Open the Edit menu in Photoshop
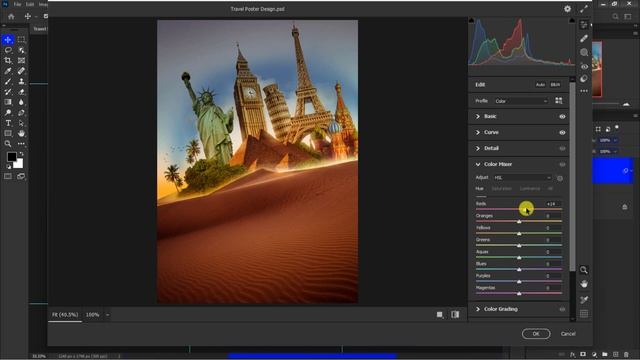The height and width of the screenshot is (360, 640). tap(30, 4)
